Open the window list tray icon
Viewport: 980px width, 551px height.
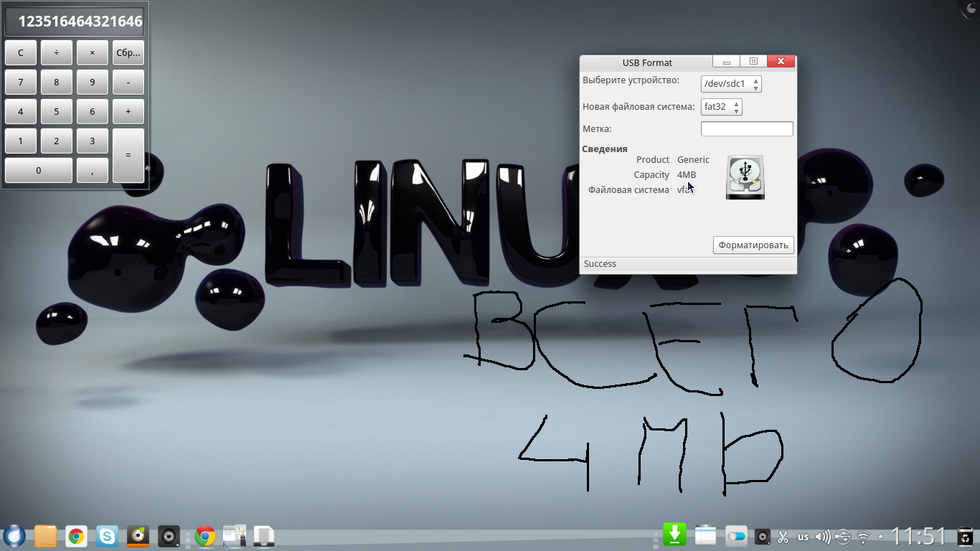706,535
